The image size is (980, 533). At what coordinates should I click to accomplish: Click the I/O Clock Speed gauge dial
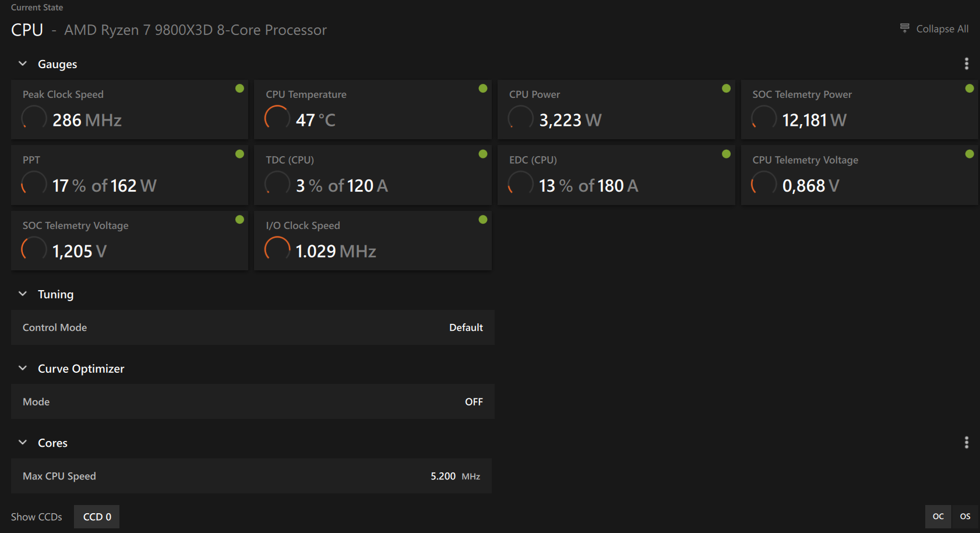point(277,249)
